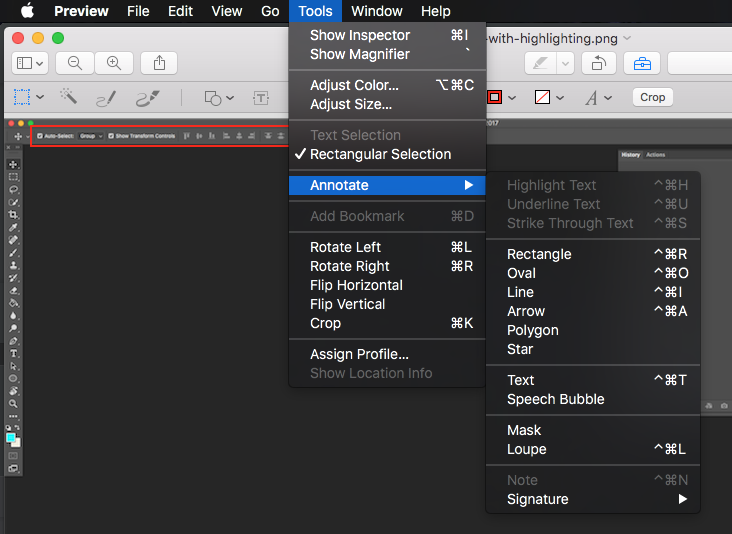Image resolution: width=732 pixels, height=534 pixels.
Task: Select the Instant Alpha magic wand tool
Action: [69, 97]
